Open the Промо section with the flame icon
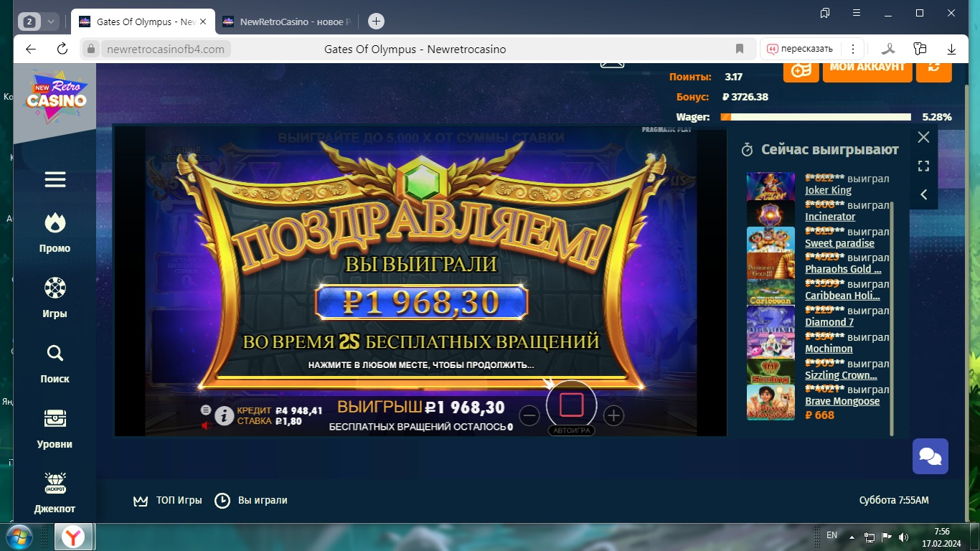This screenshot has height=551, width=980. click(x=55, y=232)
